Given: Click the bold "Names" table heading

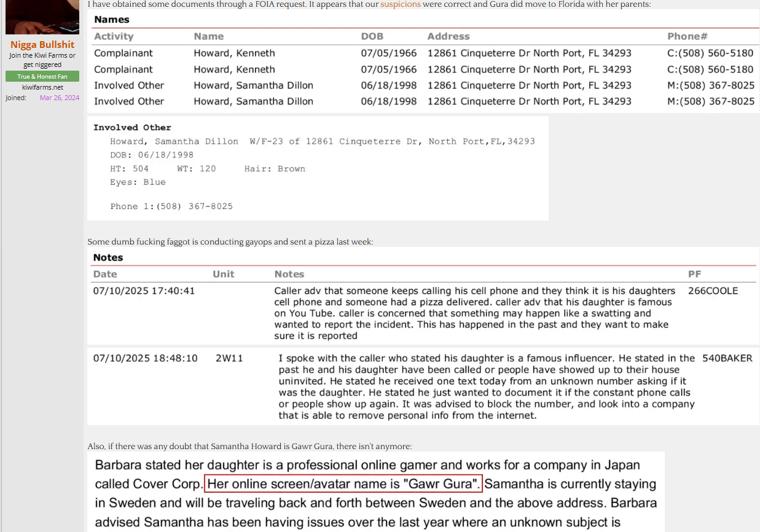Looking at the screenshot, I should click(112, 20).
